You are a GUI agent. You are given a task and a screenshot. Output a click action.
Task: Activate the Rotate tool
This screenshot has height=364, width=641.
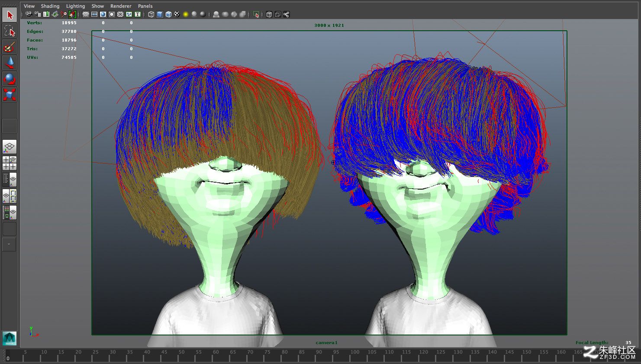pos(10,79)
